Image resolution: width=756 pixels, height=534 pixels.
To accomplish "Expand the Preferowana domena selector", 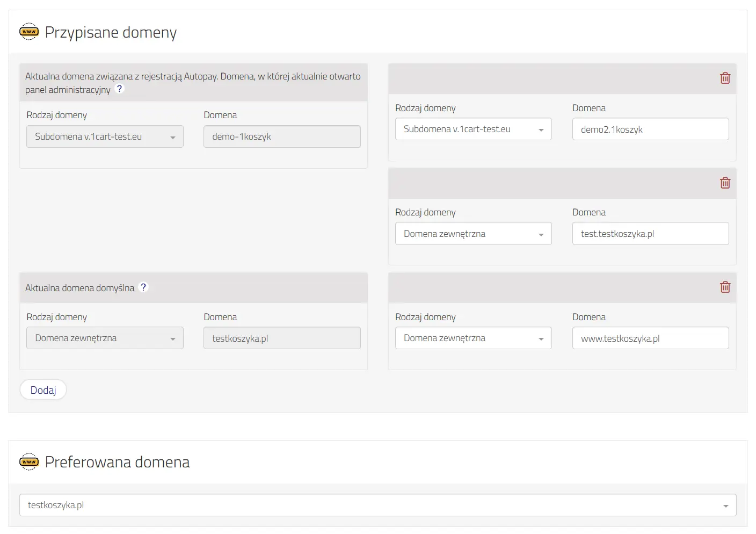I will pos(378,505).
